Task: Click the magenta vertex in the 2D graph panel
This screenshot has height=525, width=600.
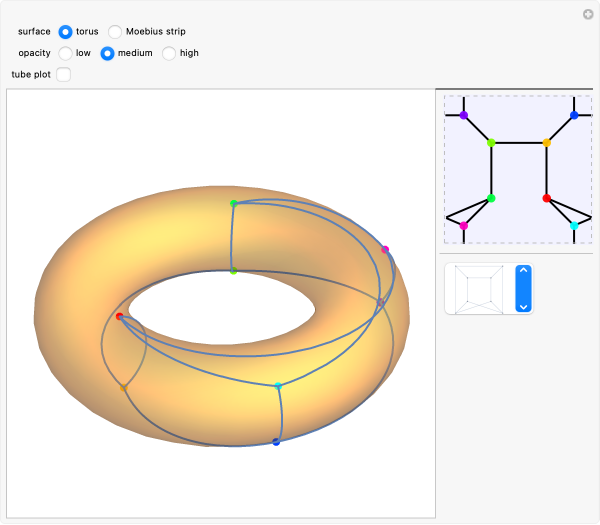Action: tap(463, 226)
